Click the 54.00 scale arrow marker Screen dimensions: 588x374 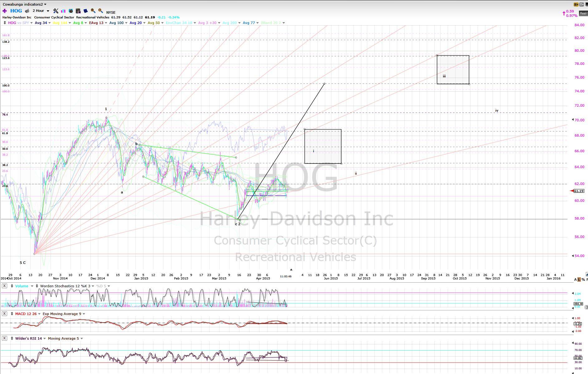[573, 256]
